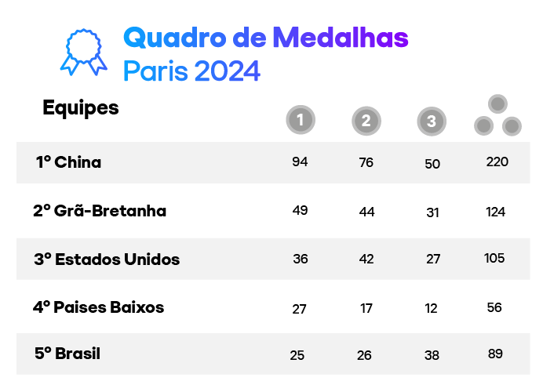
Task: Click the Paris 2024 subtitle
Action: 191,71
